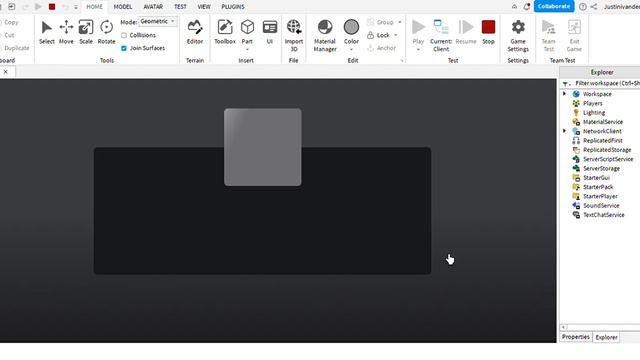The image size is (640, 360).
Task: Select ReplicatedFirst in Explorer
Action: [x=602, y=140]
